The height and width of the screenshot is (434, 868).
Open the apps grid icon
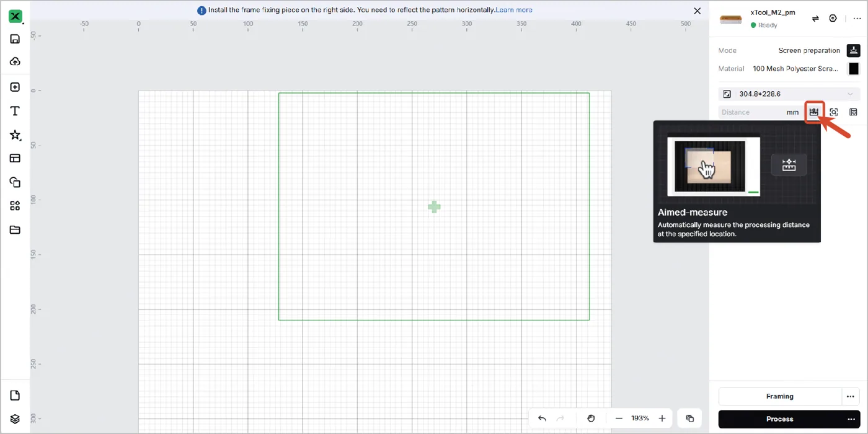pyautogui.click(x=15, y=206)
